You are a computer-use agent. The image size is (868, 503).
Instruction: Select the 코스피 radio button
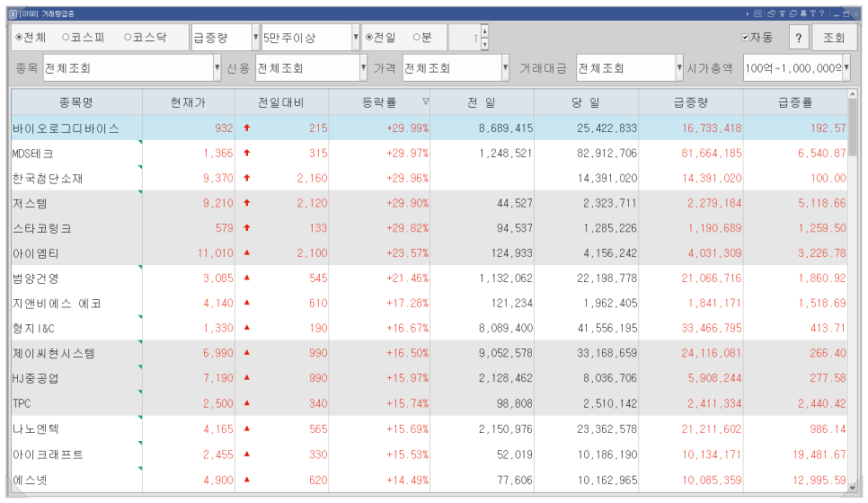(x=66, y=37)
